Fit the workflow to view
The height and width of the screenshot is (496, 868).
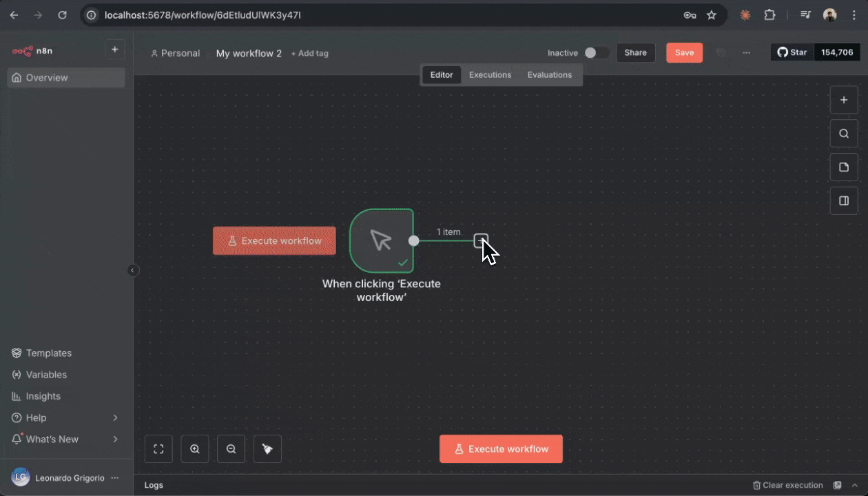(x=158, y=448)
